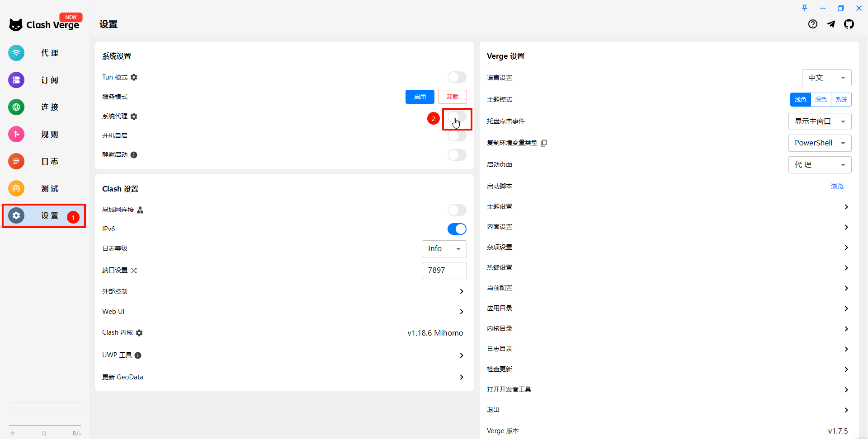Open the 系统代理 gear settings icon
Image resolution: width=868 pixels, height=439 pixels.
pos(134,117)
